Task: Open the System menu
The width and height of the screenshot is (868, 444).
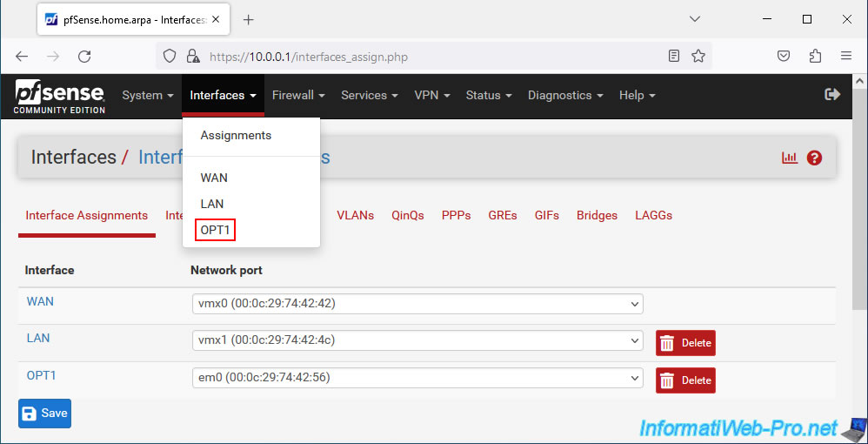Action: coord(148,96)
